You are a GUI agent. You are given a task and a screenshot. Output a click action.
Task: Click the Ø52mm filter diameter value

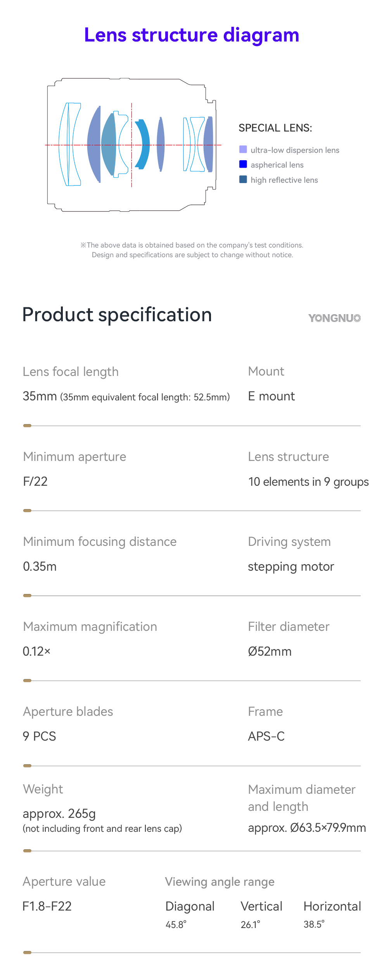click(270, 651)
